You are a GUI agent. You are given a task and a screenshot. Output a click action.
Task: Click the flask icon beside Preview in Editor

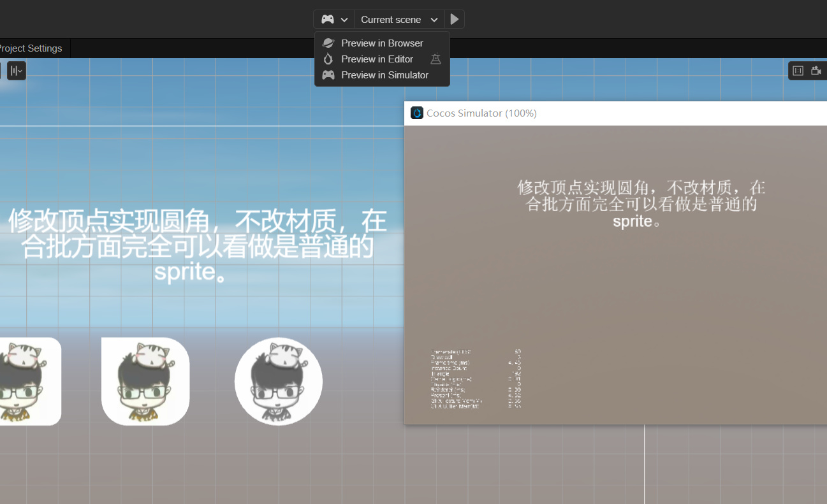pos(435,59)
